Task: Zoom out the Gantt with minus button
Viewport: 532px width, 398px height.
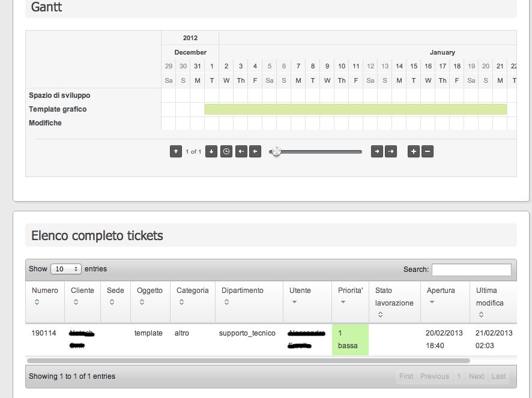Action: (x=428, y=152)
